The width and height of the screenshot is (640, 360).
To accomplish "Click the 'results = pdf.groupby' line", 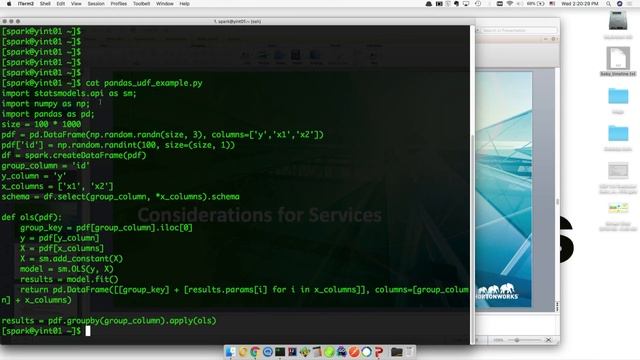I will click(109, 320).
